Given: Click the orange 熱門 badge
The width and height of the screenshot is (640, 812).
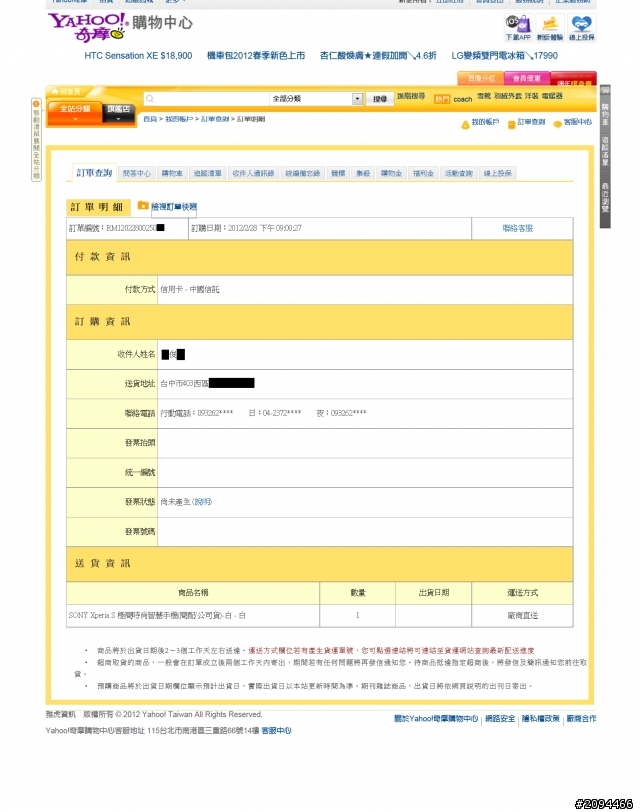Looking at the screenshot, I should click(x=442, y=99).
